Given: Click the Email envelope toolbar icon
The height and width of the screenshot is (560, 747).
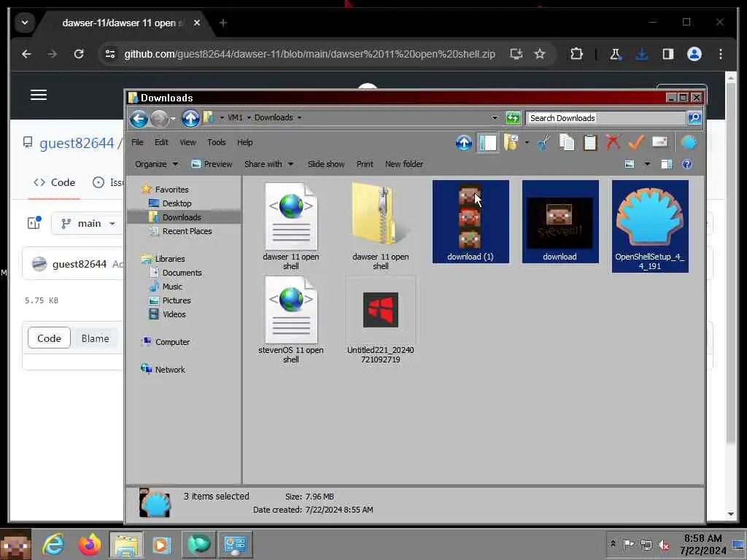Looking at the screenshot, I should (659, 142).
